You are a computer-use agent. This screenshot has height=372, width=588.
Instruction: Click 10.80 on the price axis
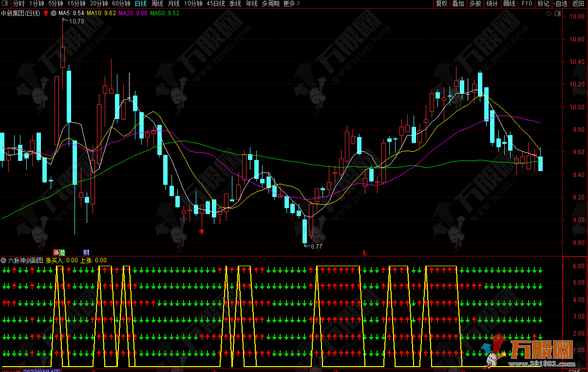click(577, 16)
